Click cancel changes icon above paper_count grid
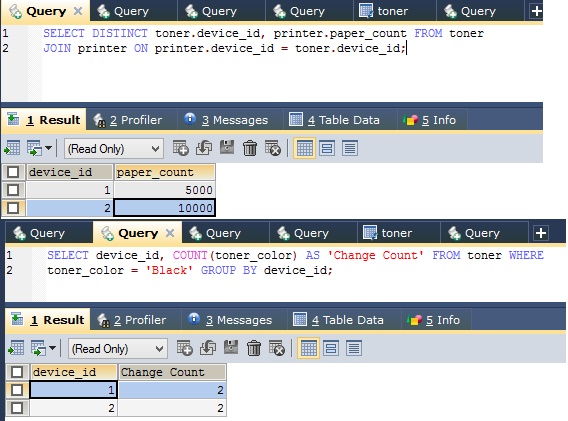The width and height of the screenshot is (568, 421). pyautogui.click(x=273, y=148)
